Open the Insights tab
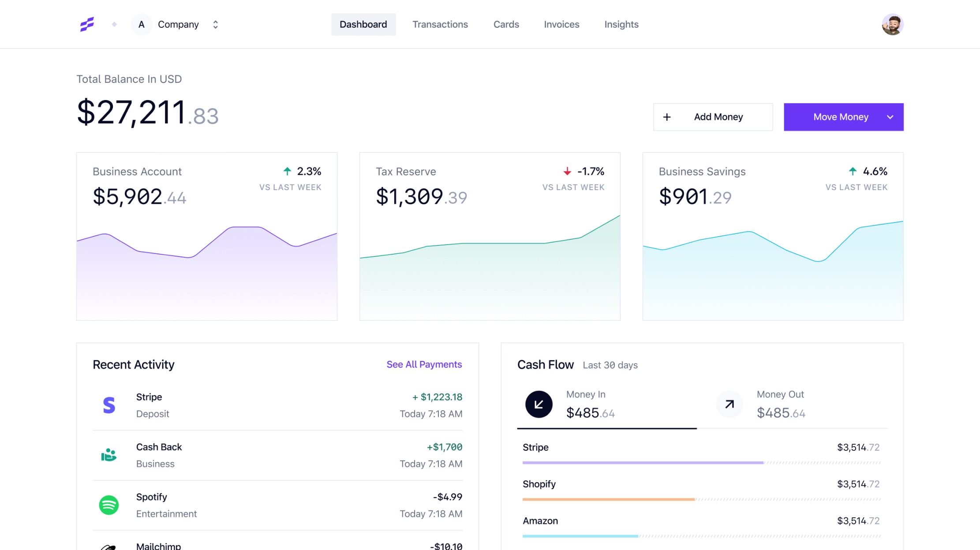The image size is (980, 550). point(621,24)
